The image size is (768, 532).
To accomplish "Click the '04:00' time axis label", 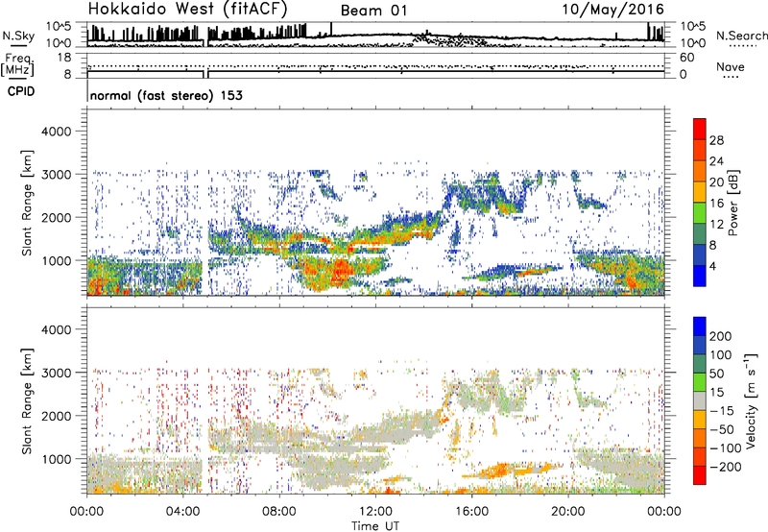I will click(182, 512).
